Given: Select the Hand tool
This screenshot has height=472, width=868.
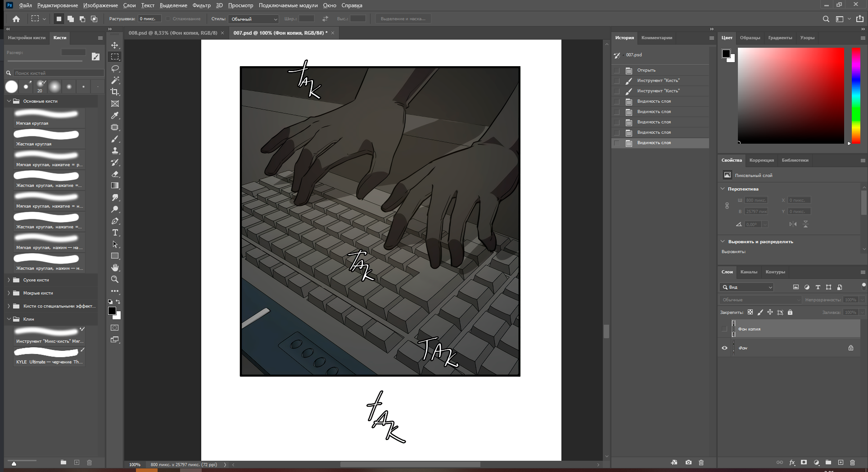Looking at the screenshot, I should pos(115,268).
